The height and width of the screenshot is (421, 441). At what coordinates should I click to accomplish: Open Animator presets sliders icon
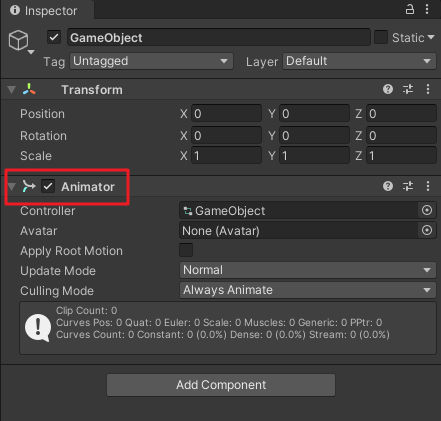click(408, 186)
